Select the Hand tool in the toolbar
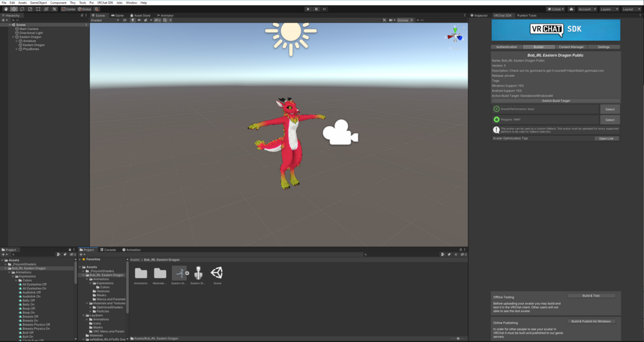644x342 pixels. pyautogui.click(x=6, y=9)
